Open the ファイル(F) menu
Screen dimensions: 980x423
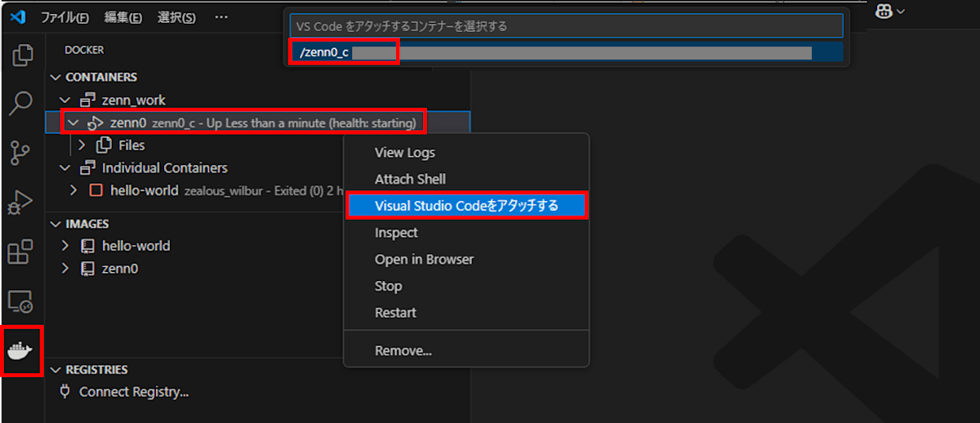coord(65,17)
